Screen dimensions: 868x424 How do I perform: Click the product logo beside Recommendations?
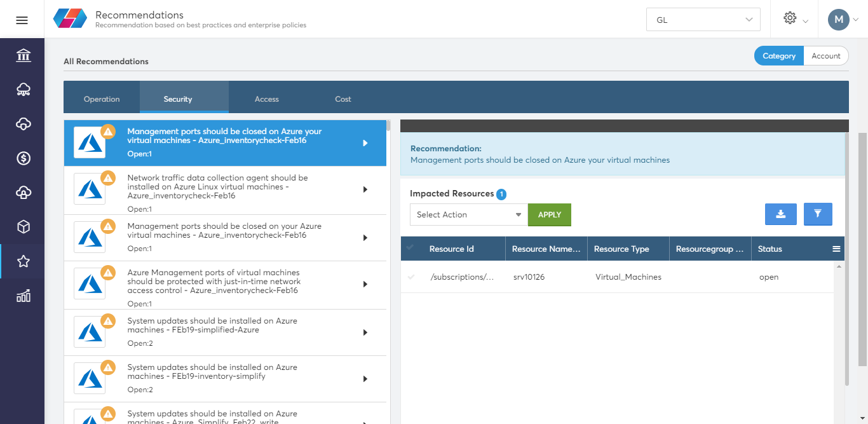pos(70,18)
